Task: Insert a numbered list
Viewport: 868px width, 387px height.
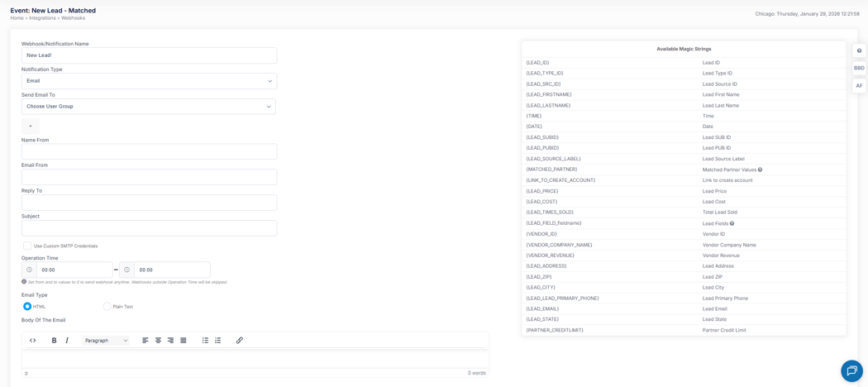Action: [218, 341]
